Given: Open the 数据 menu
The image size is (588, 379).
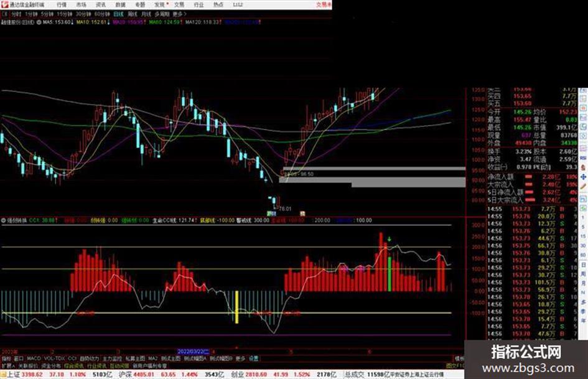Looking at the screenshot, I should (120, 4).
